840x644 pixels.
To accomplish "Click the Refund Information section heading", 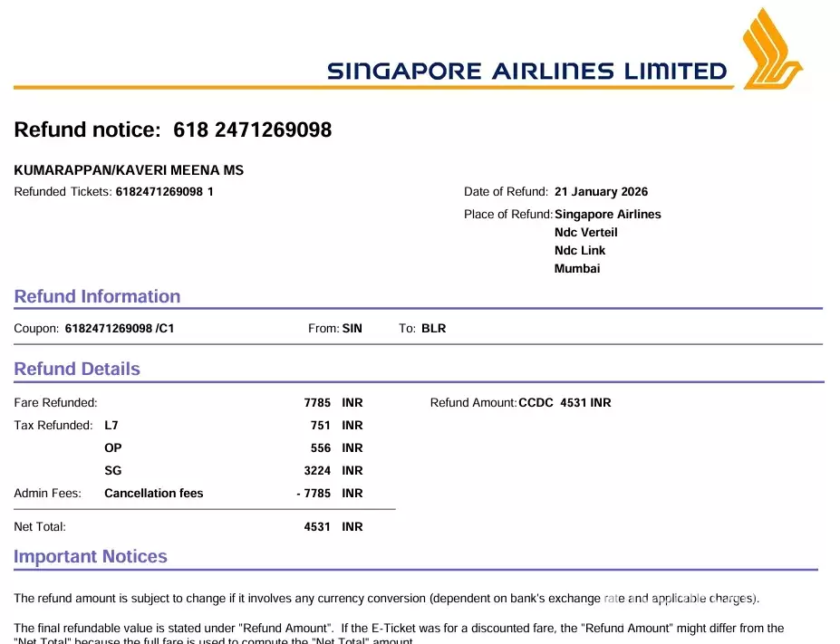I will (97, 297).
